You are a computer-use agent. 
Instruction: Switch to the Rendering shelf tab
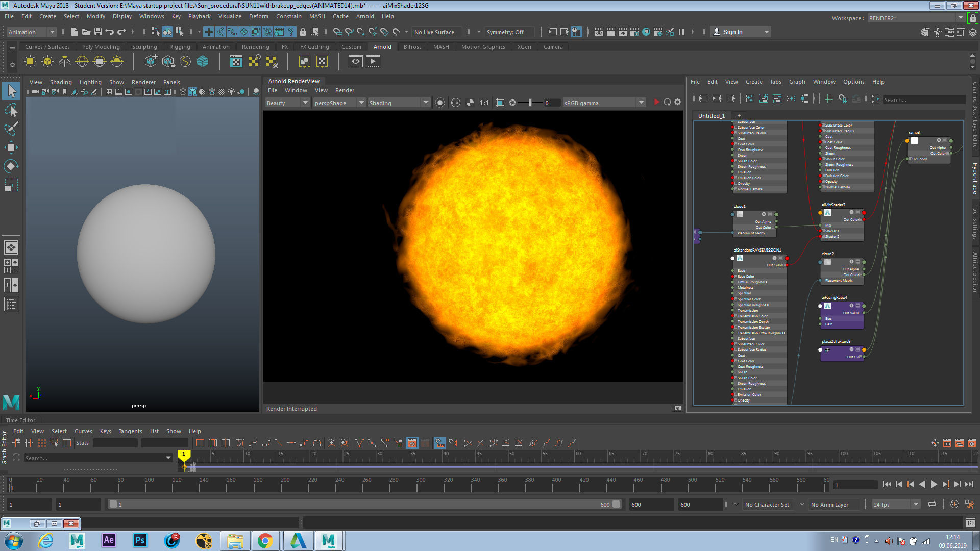255,46
